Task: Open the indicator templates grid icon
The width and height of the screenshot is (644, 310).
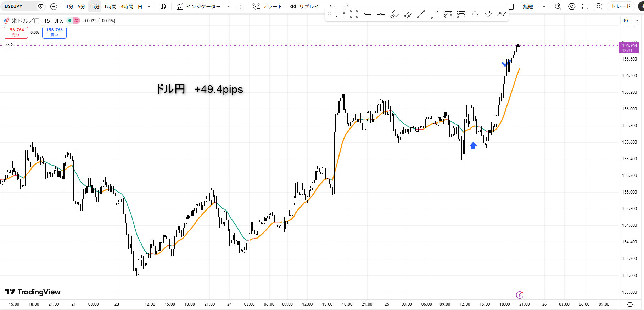Action: coord(240,6)
